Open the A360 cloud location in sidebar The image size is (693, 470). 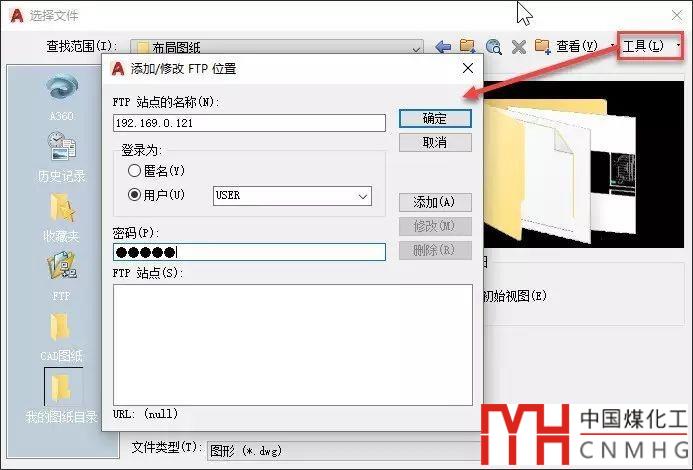click(x=62, y=97)
